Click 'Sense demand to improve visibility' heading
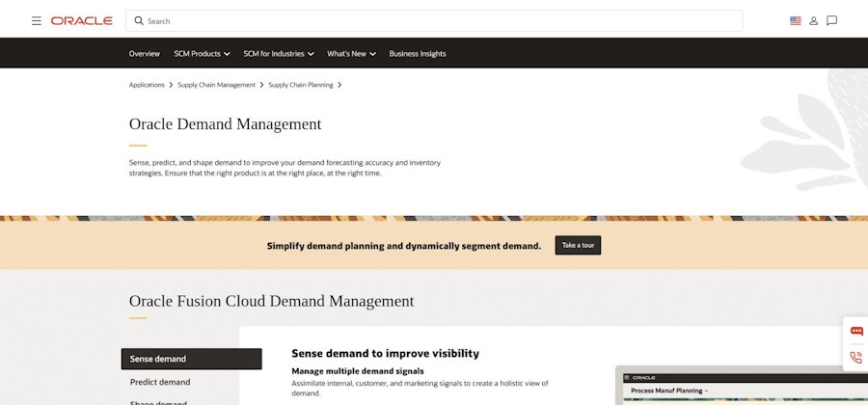Viewport: 868px width, 405px height. (x=385, y=353)
